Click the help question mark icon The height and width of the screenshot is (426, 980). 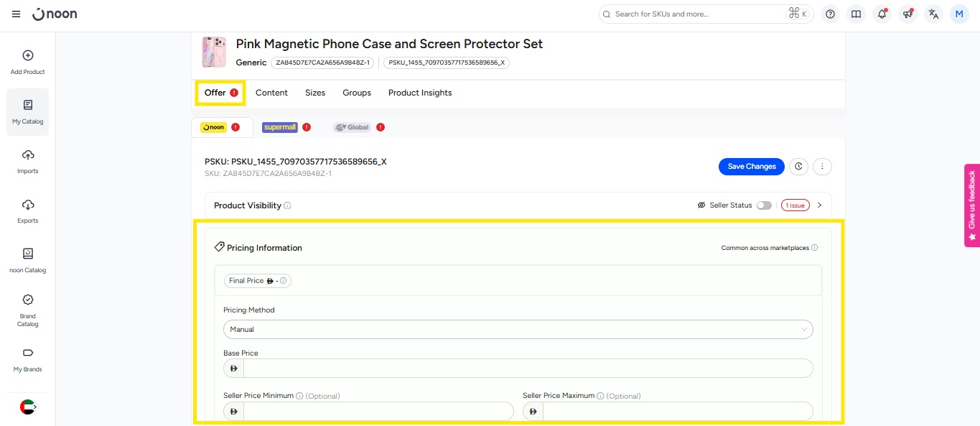(831, 14)
